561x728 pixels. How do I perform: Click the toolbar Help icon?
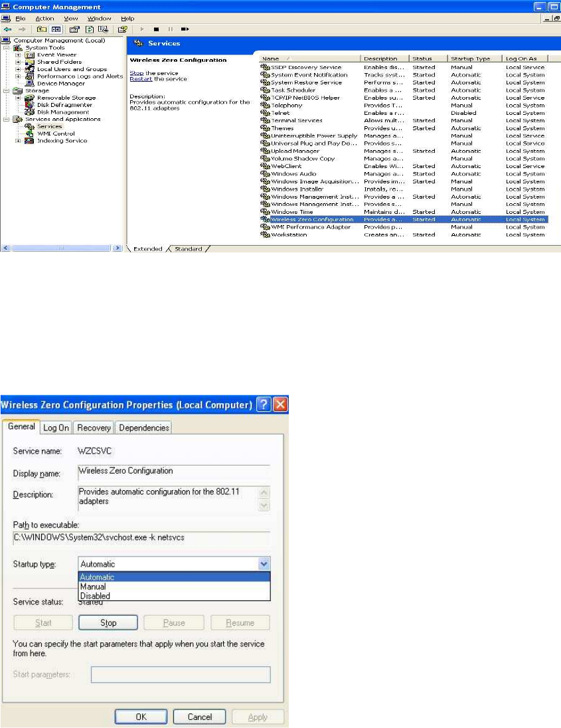click(x=123, y=29)
